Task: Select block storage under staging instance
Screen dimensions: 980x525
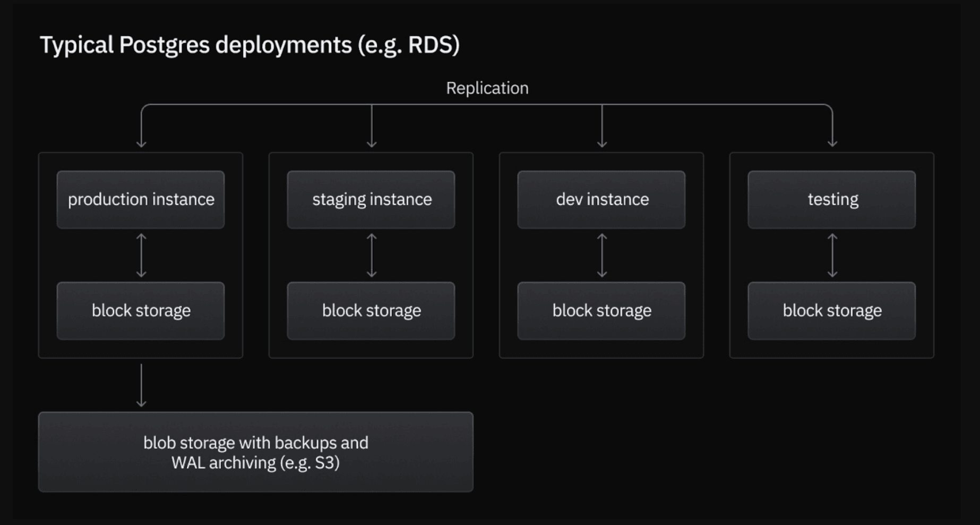Action: tap(371, 310)
